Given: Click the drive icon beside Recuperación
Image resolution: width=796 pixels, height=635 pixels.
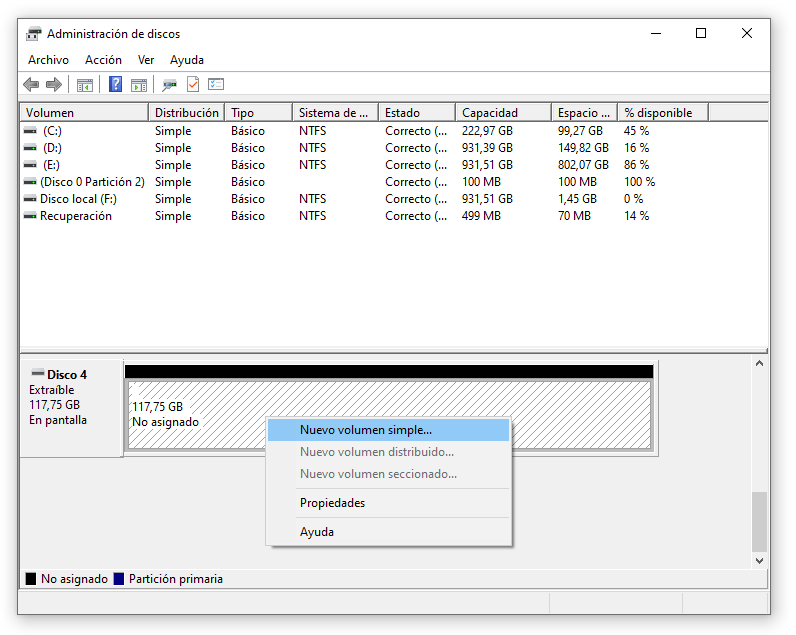Looking at the screenshot, I should tap(30, 216).
